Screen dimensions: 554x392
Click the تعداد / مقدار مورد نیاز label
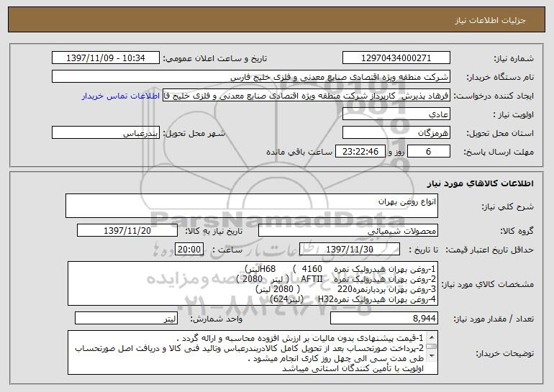point(494,319)
